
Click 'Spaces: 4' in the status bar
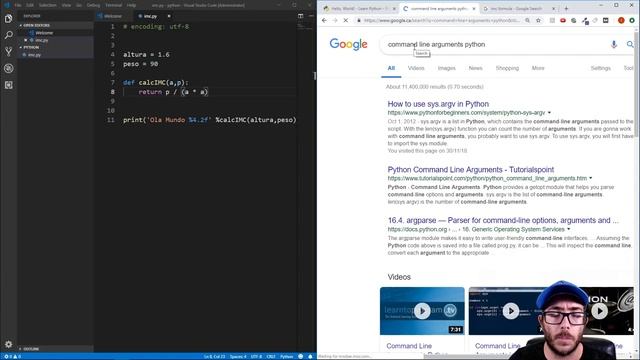pyautogui.click(x=238, y=356)
